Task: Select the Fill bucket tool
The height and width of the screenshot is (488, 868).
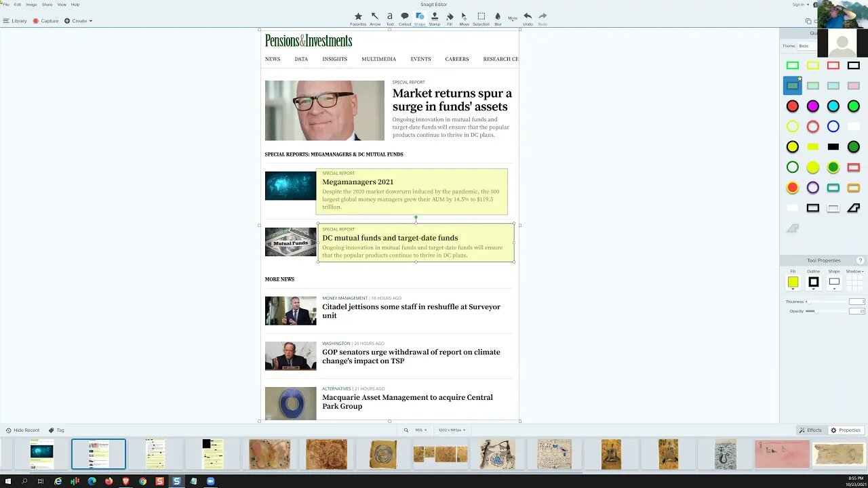Action: coord(450,18)
